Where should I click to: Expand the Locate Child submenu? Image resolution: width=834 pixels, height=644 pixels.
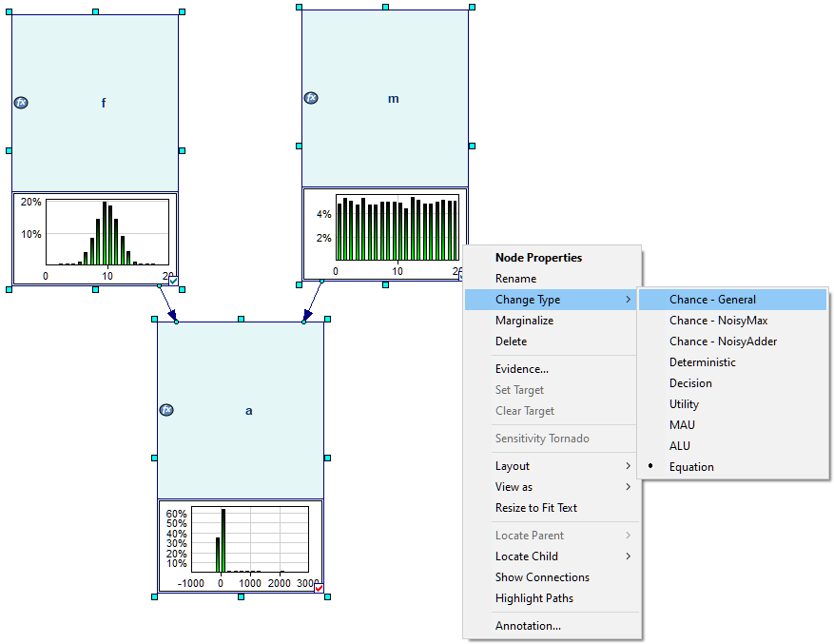(552, 556)
